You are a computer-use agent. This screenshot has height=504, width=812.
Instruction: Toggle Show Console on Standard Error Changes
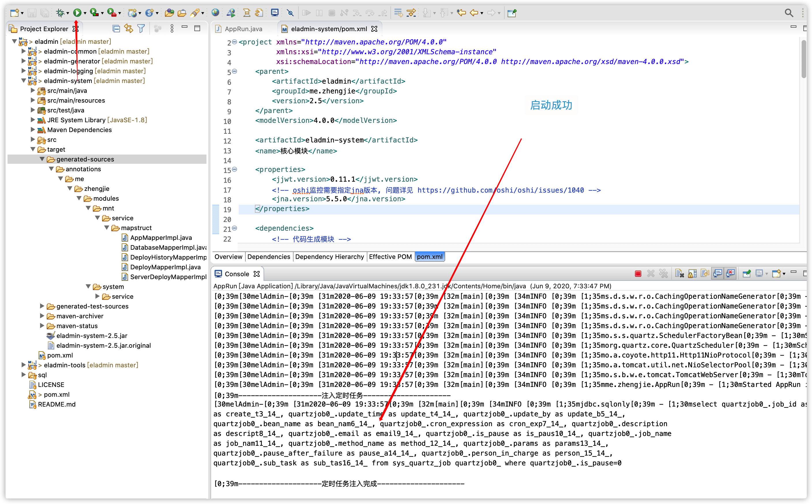click(730, 274)
